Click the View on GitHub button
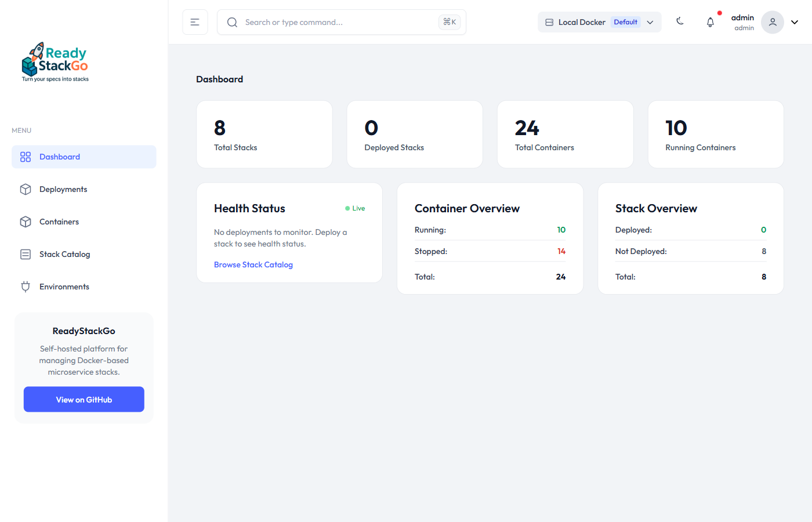Image resolution: width=812 pixels, height=522 pixels. pyautogui.click(x=84, y=399)
